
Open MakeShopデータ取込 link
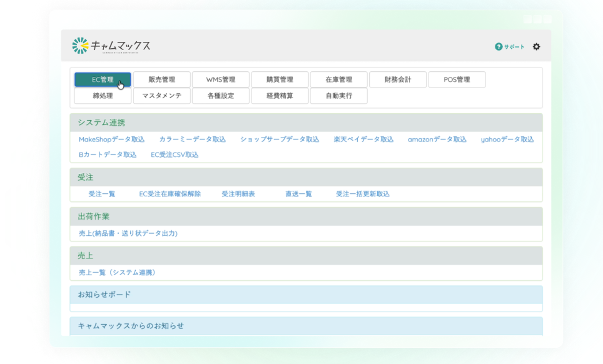[x=111, y=139]
